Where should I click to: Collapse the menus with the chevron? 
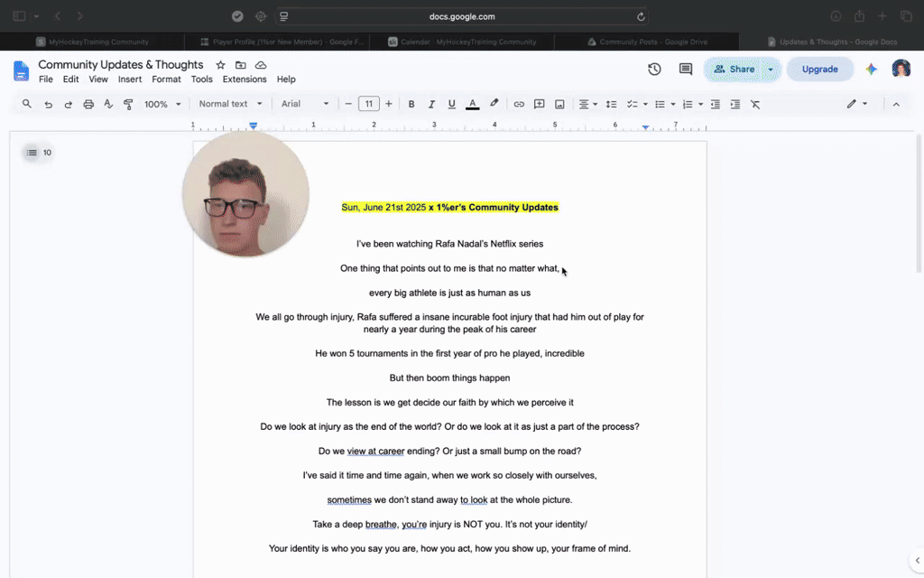point(896,105)
